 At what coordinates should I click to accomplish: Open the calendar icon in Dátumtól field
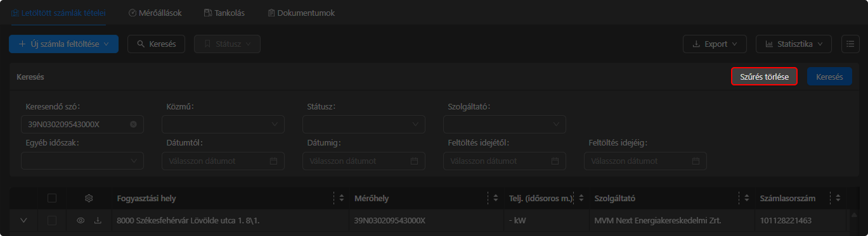[x=273, y=161]
